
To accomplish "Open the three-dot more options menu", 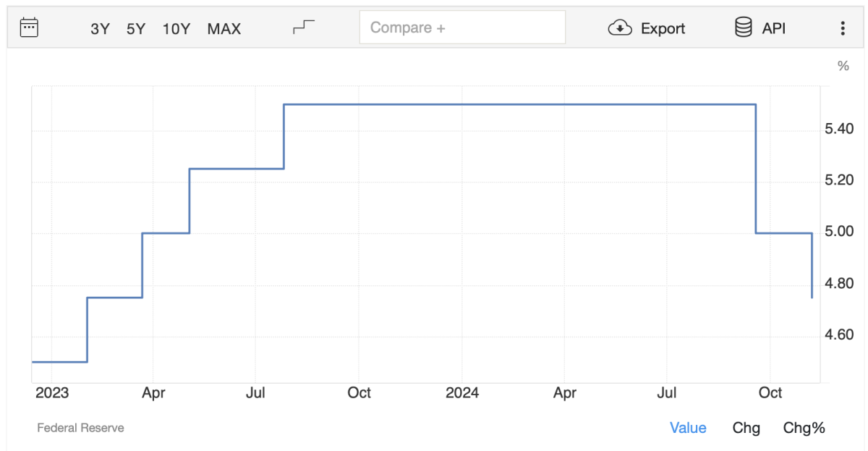I will (843, 28).
